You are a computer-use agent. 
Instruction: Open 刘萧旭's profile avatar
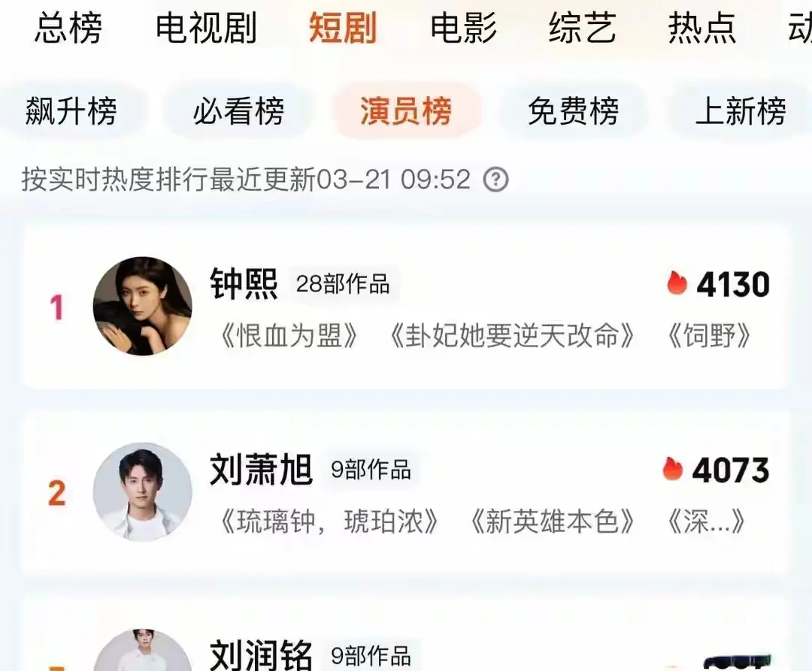[x=142, y=492]
